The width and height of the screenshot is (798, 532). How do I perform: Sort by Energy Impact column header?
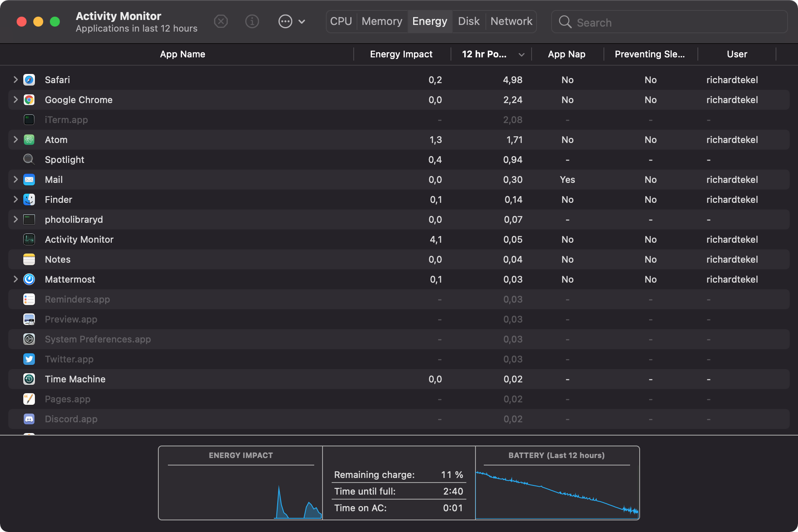tap(401, 54)
